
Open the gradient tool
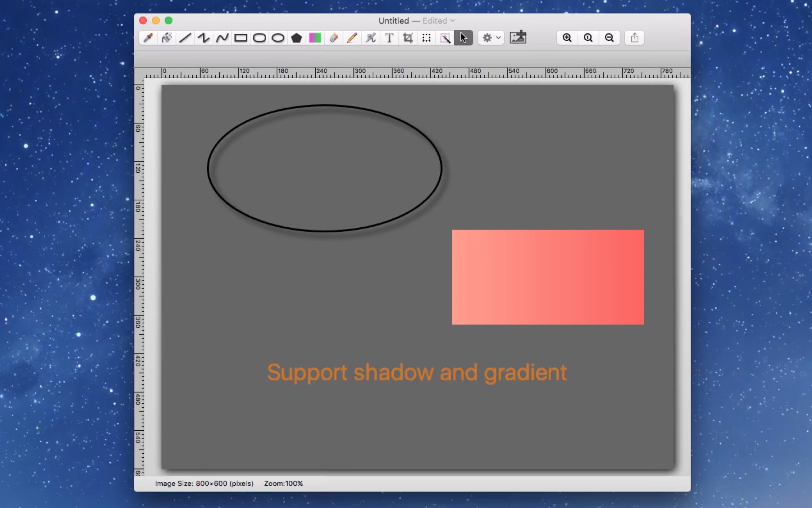[x=315, y=38]
